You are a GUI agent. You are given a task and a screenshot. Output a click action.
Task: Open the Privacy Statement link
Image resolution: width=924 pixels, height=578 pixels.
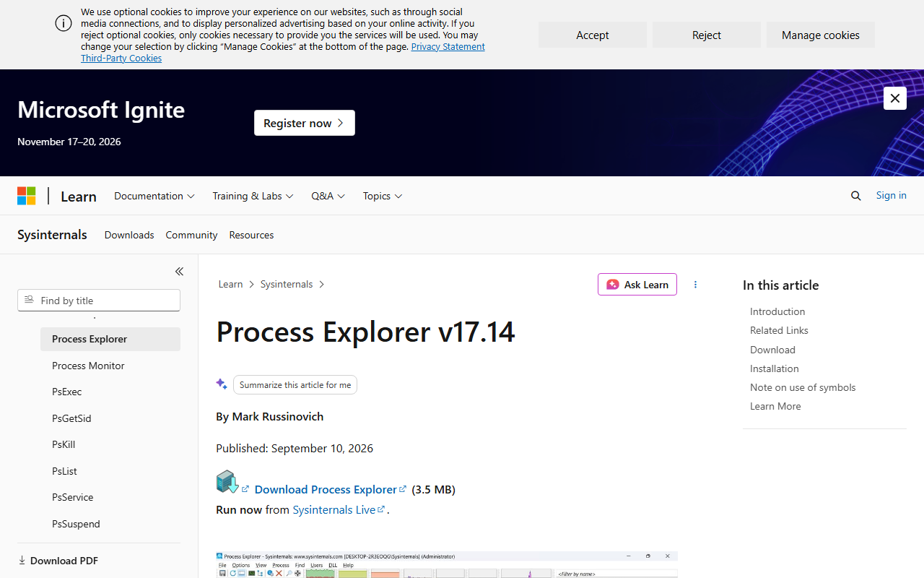coord(448,46)
